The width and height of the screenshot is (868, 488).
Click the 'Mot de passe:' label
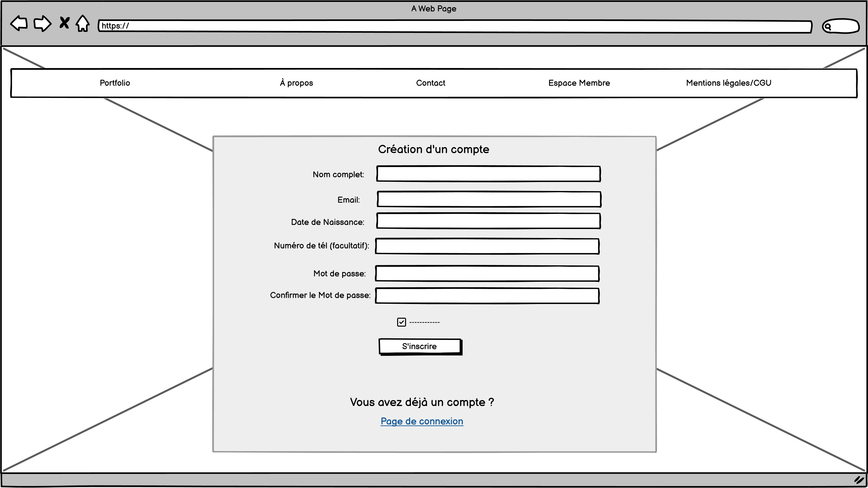coord(339,274)
